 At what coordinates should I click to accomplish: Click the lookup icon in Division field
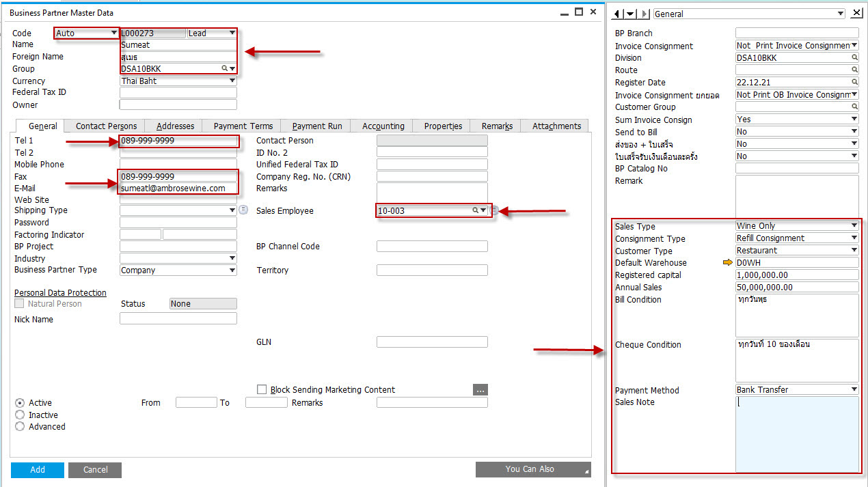pos(854,58)
